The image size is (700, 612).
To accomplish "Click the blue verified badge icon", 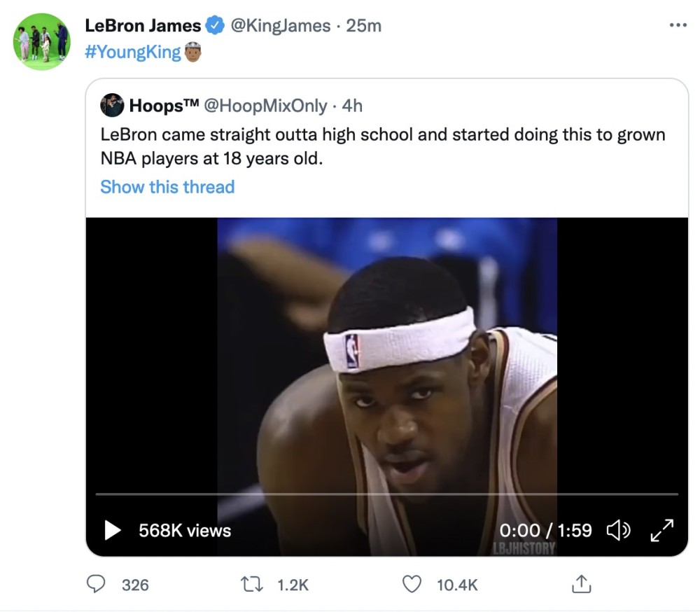I will pyautogui.click(x=214, y=26).
